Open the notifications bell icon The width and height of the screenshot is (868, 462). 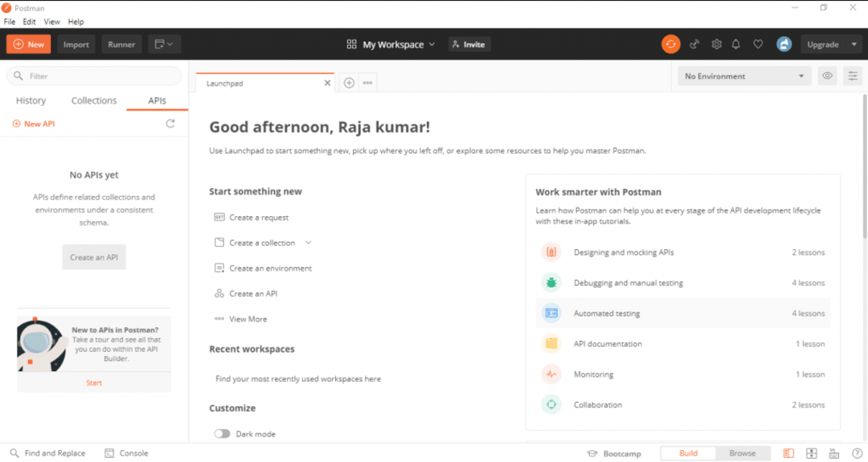pyautogui.click(x=735, y=44)
